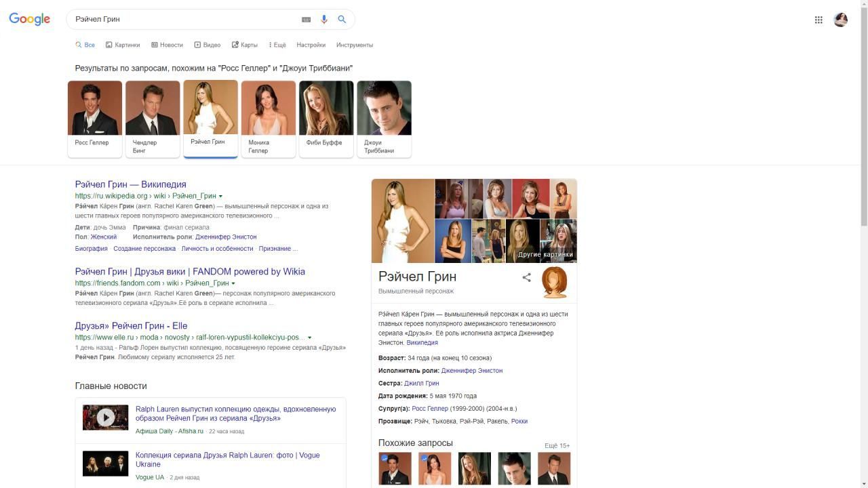Select the Чендлер Бинг carousel card
The width and height of the screenshot is (868, 488).
coord(153,119)
